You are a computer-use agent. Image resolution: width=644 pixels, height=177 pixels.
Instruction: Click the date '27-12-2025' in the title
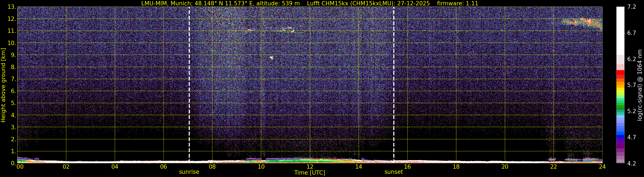click(414, 3)
